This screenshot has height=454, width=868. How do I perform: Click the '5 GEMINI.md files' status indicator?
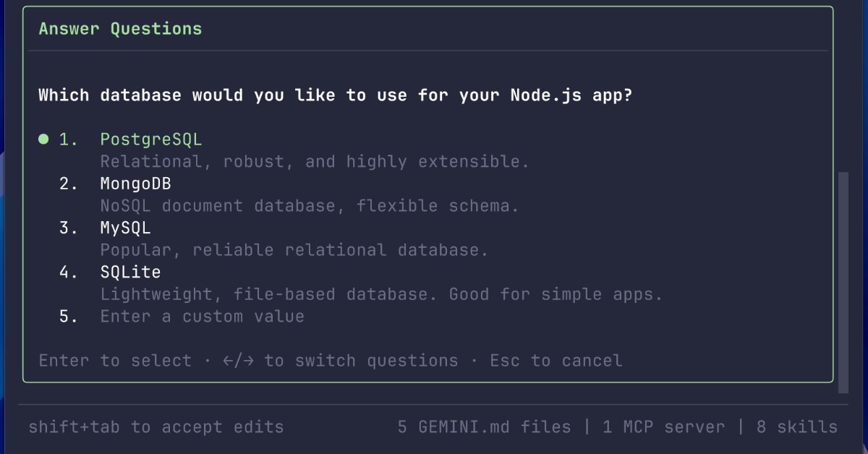click(x=484, y=427)
